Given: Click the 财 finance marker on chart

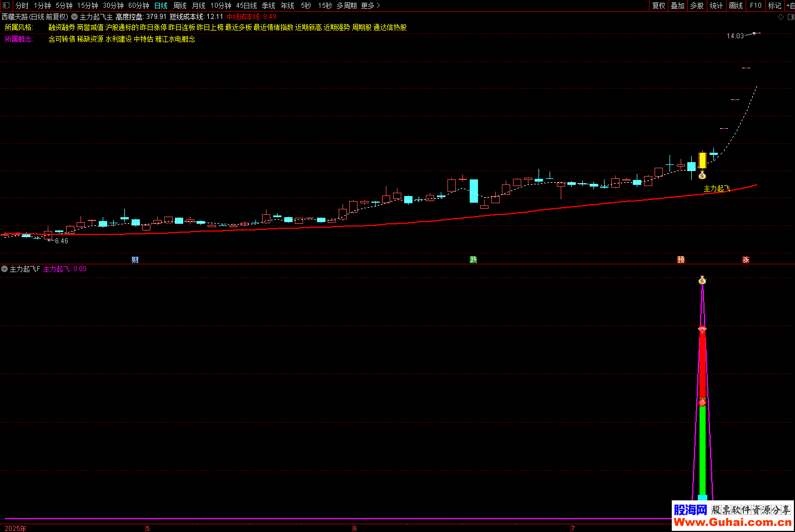Looking at the screenshot, I should (135, 260).
